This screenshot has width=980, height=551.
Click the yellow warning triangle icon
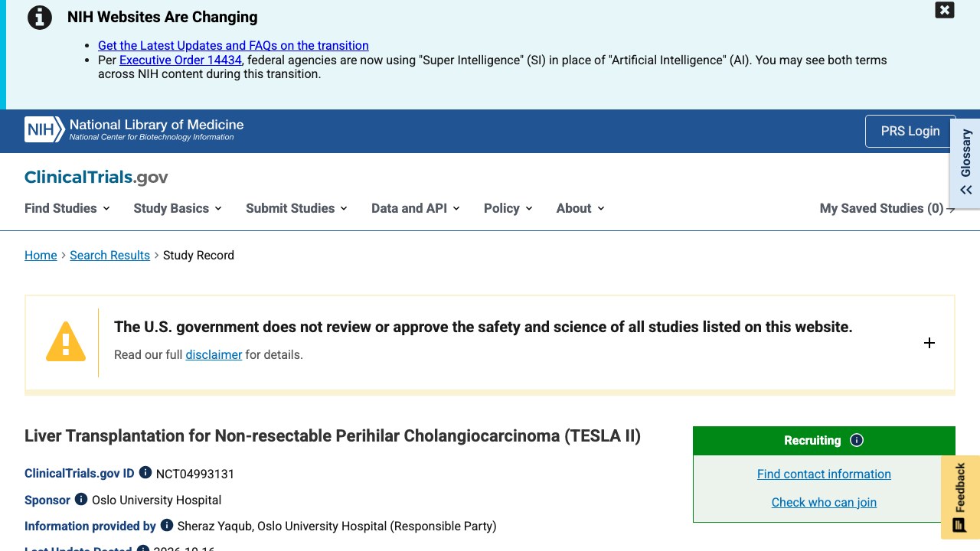[66, 341]
